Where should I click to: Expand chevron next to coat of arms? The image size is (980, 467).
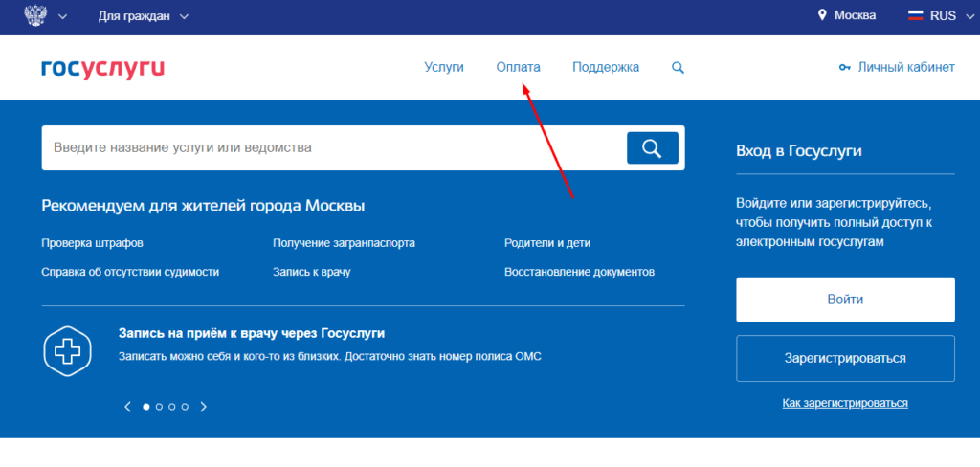[x=63, y=16]
